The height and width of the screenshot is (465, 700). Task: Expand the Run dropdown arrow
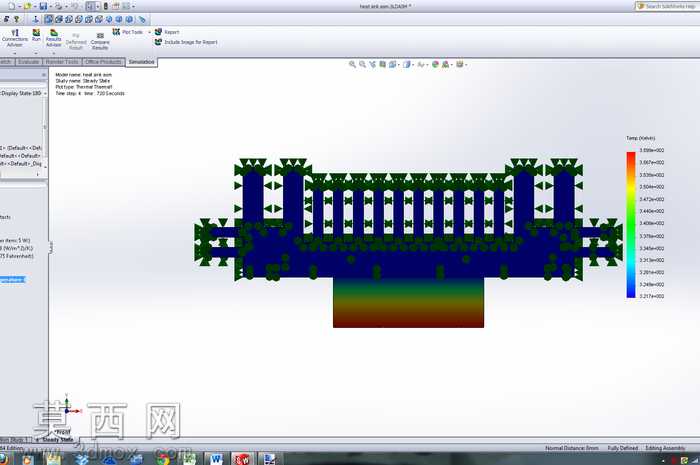click(x=36, y=53)
